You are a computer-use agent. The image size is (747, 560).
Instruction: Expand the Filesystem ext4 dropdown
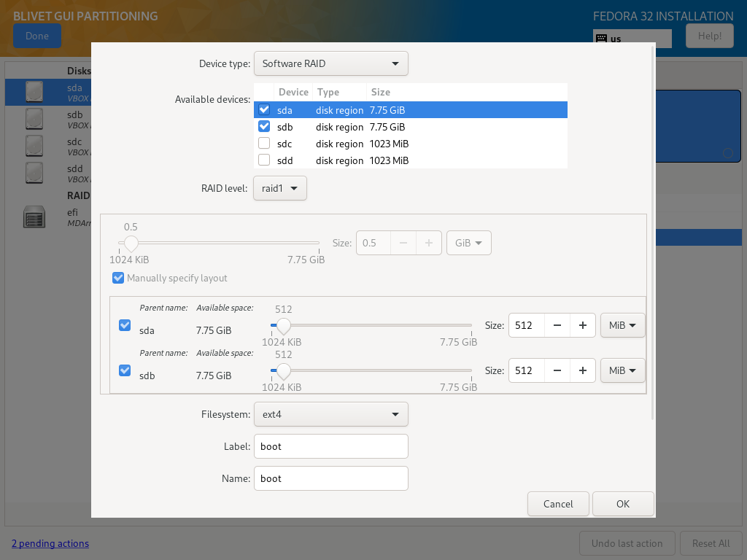tap(330, 414)
